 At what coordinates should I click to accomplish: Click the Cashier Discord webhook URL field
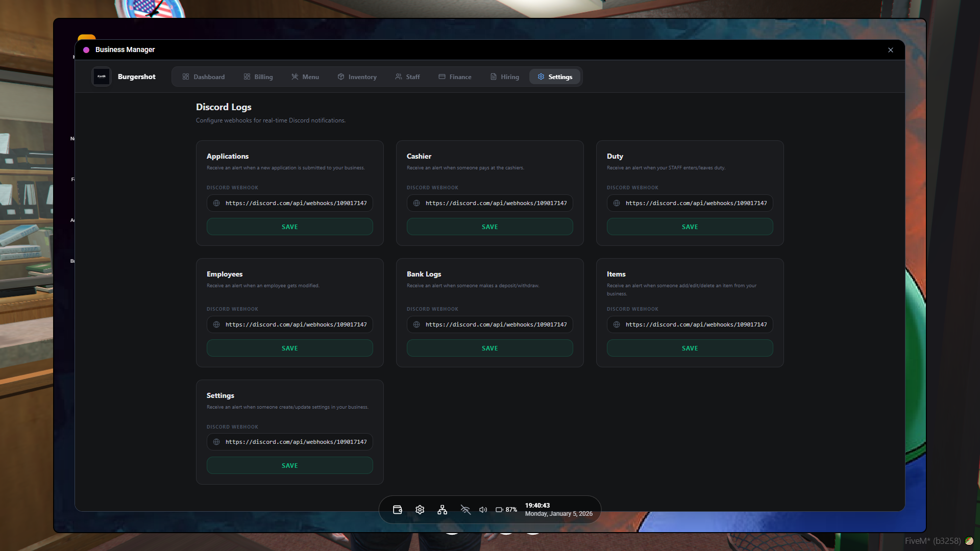(x=489, y=203)
